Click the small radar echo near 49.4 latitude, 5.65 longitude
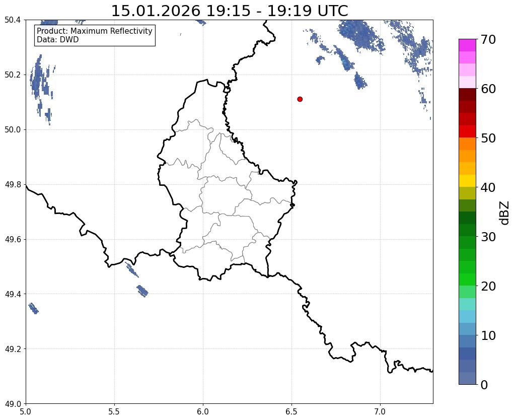Viewport: 515px width, 420px height. 142,291
